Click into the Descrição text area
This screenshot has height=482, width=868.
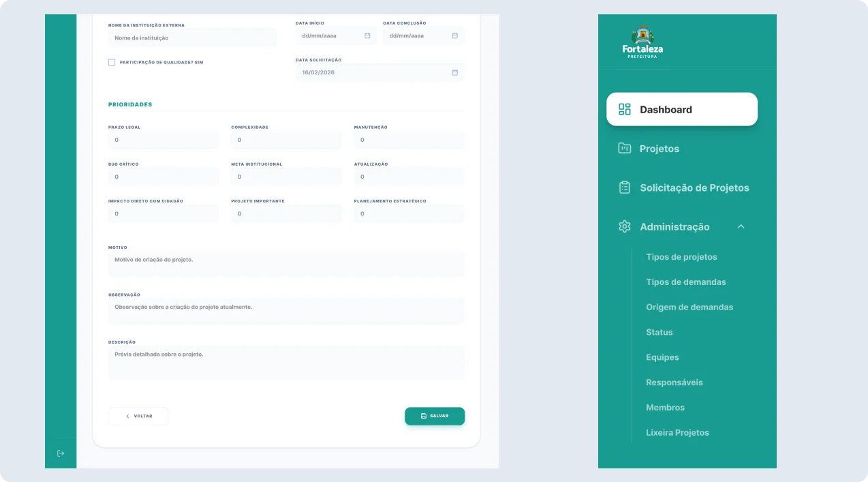coord(286,363)
